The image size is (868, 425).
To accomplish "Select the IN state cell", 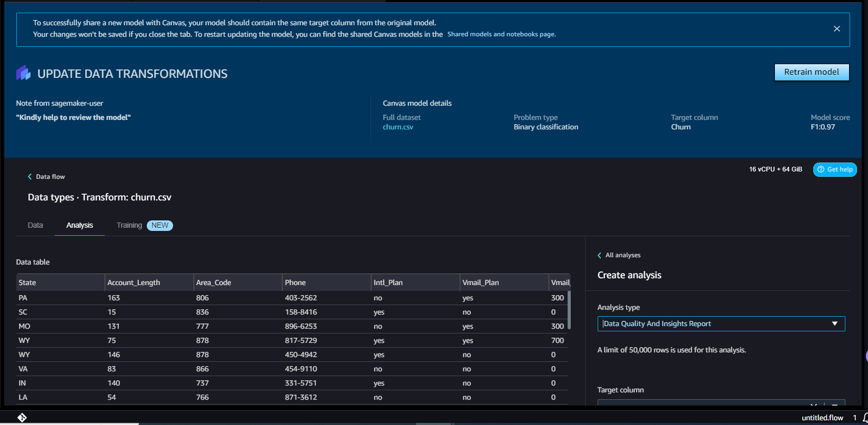I will click(22, 383).
